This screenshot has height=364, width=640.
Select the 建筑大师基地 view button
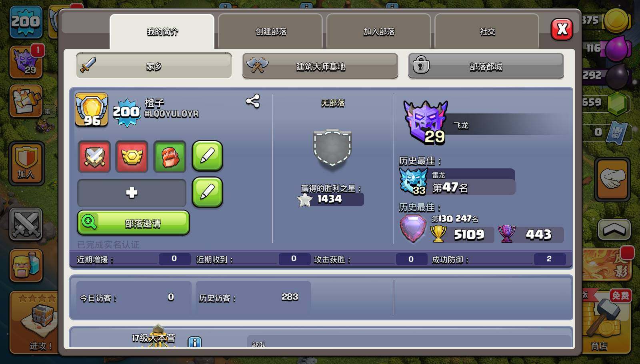coord(320,66)
